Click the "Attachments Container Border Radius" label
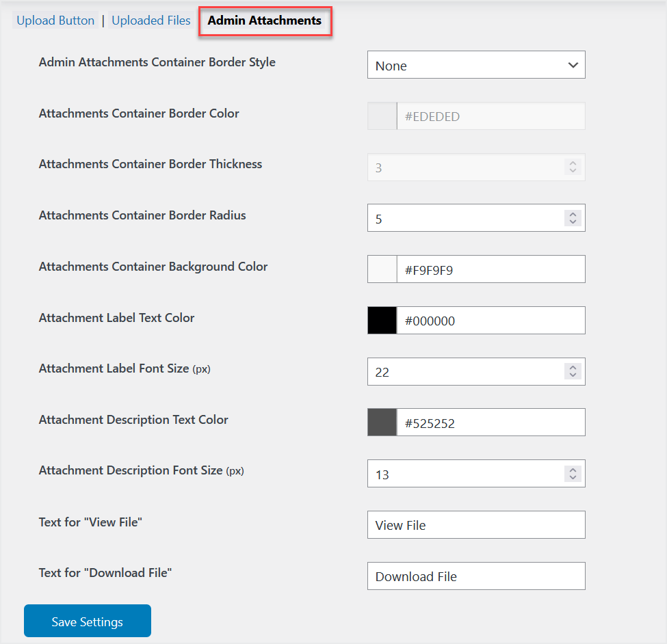667x644 pixels. coord(142,215)
